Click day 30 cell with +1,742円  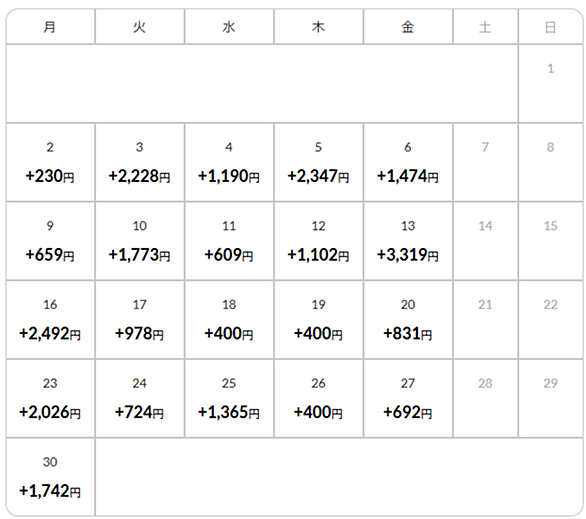(50, 477)
